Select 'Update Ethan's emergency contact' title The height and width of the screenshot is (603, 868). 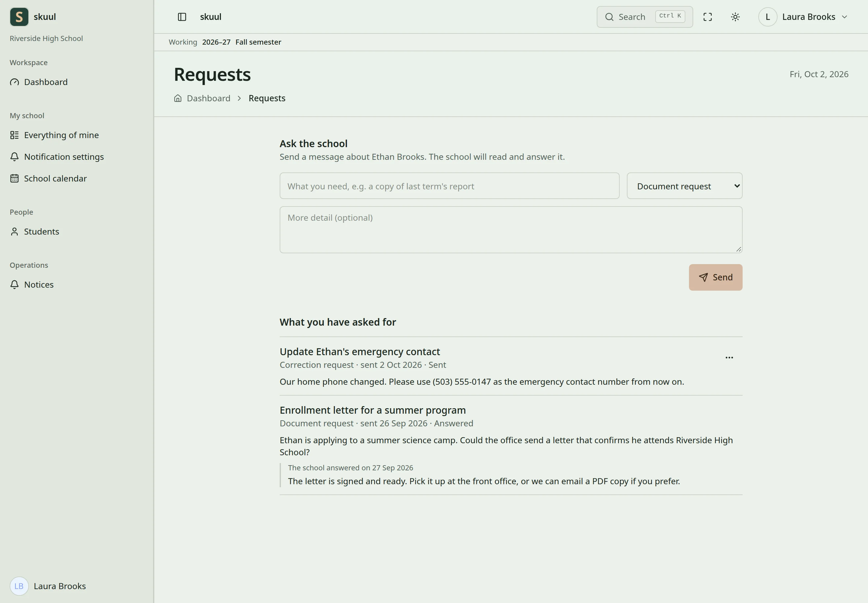(x=360, y=352)
